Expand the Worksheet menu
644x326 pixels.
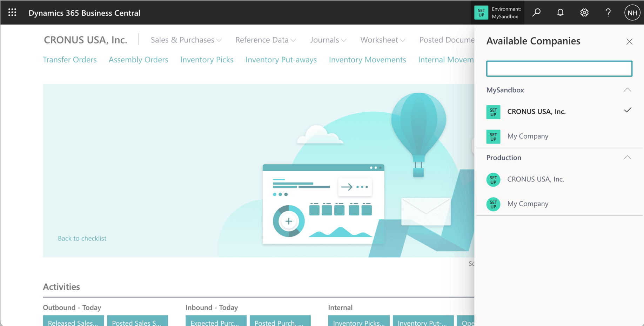[x=383, y=40]
